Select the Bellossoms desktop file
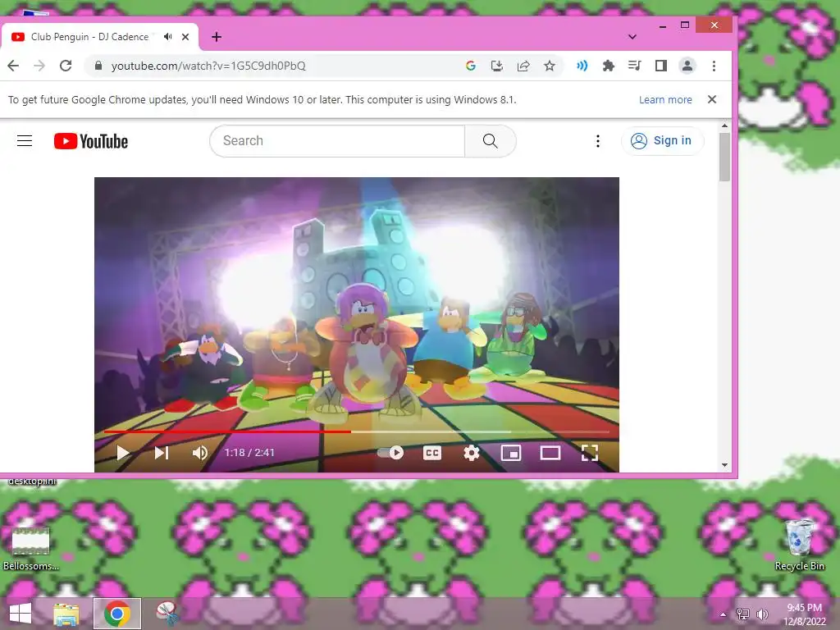This screenshot has width=840, height=630. 31,549
